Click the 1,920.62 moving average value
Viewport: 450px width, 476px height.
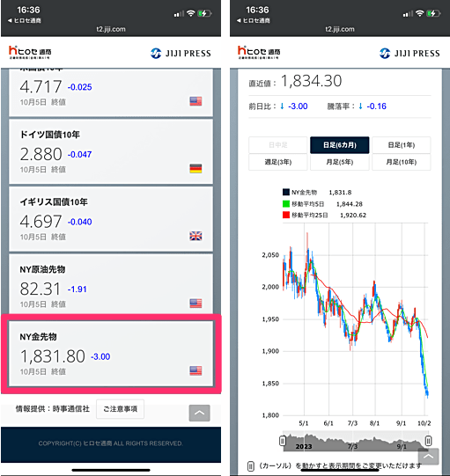[353, 216]
